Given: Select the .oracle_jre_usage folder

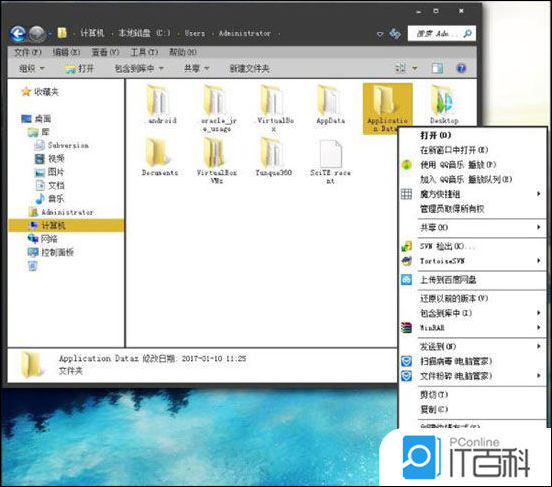Looking at the screenshot, I should tap(217, 108).
